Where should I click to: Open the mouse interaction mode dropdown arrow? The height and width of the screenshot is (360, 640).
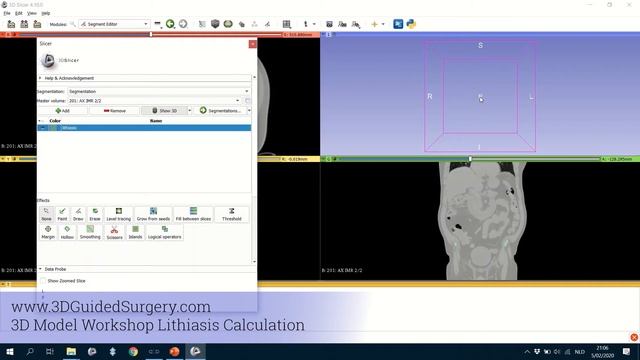314,24
